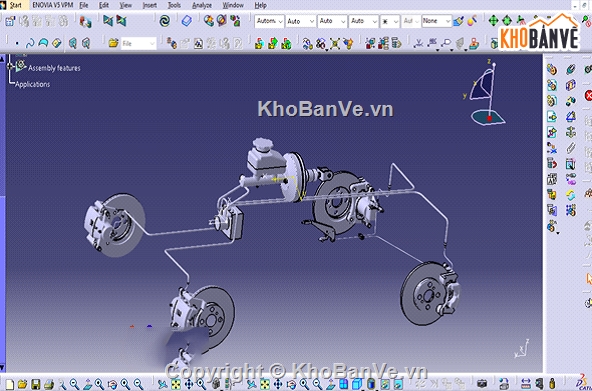
Task: Select the Applications tree item
Action: [32, 84]
